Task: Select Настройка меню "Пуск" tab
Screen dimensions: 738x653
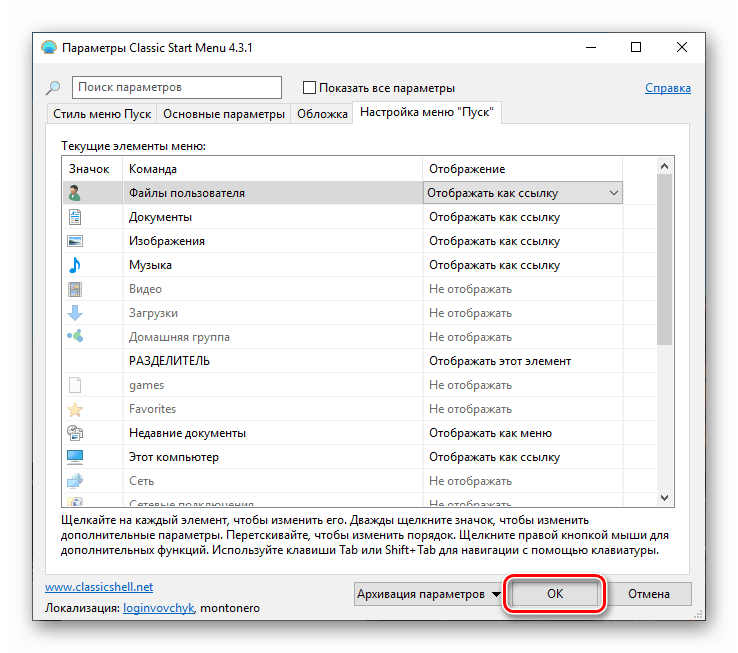Action: coord(426,112)
